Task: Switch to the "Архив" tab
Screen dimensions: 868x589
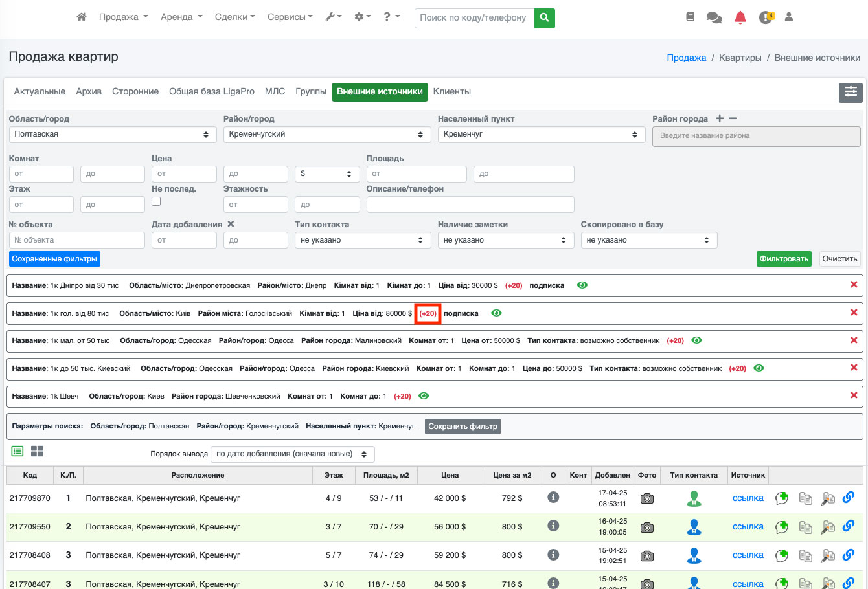Action: pyautogui.click(x=89, y=92)
